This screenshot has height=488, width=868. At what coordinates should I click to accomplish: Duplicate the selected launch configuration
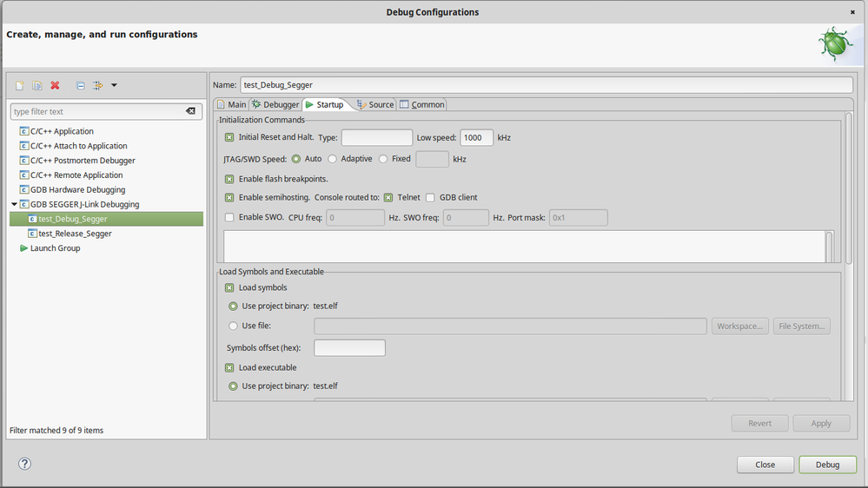(37, 85)
